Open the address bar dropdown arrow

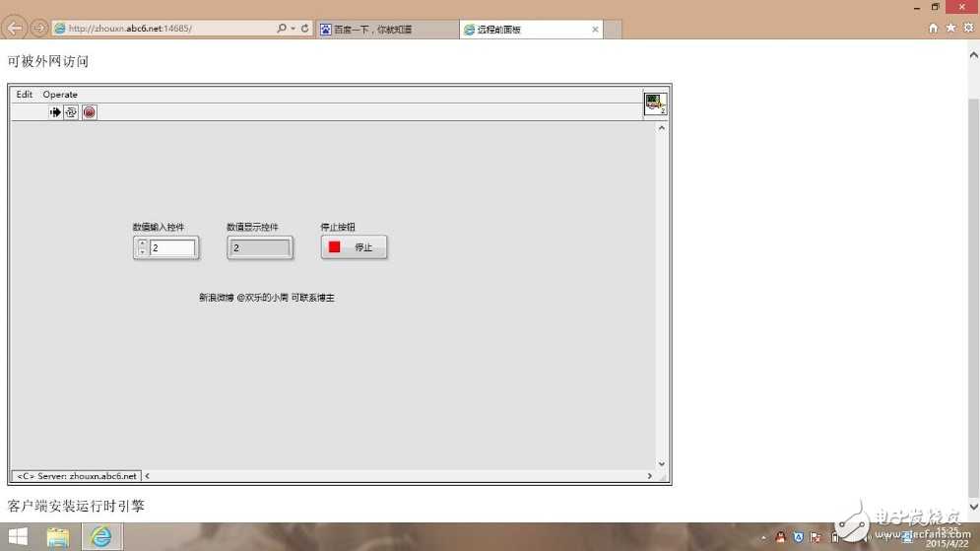tap(293, 29)
